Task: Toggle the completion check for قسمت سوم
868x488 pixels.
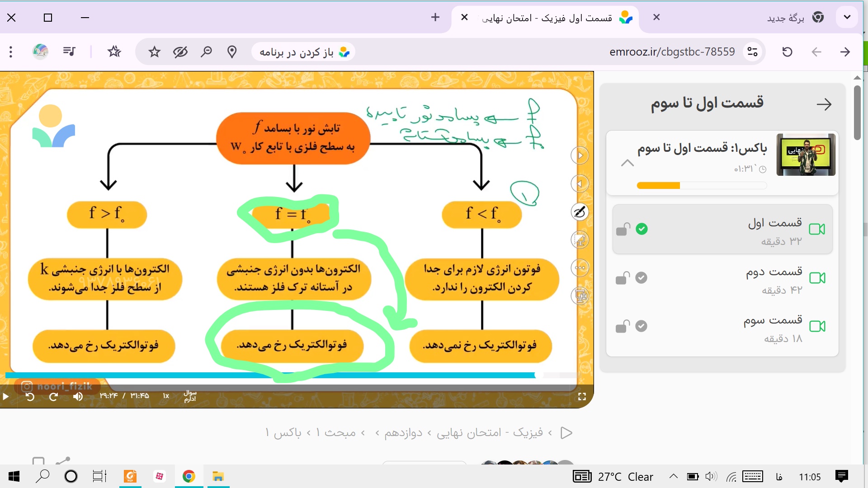Action: (641, 326)
